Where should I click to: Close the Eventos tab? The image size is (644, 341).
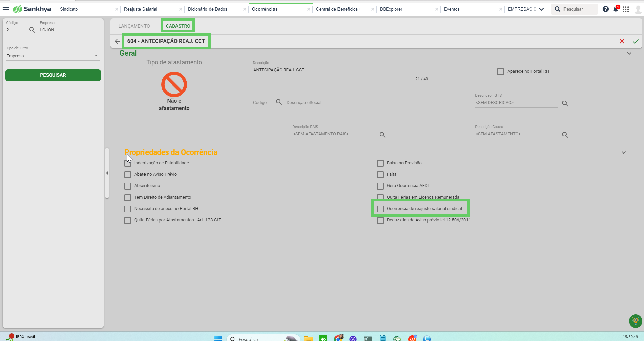coord(501,9)
